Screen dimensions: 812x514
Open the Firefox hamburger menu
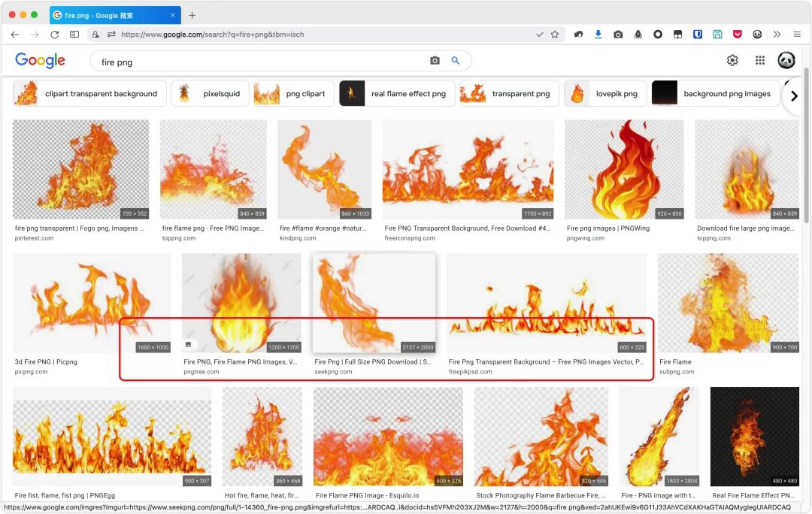(797, 34)
